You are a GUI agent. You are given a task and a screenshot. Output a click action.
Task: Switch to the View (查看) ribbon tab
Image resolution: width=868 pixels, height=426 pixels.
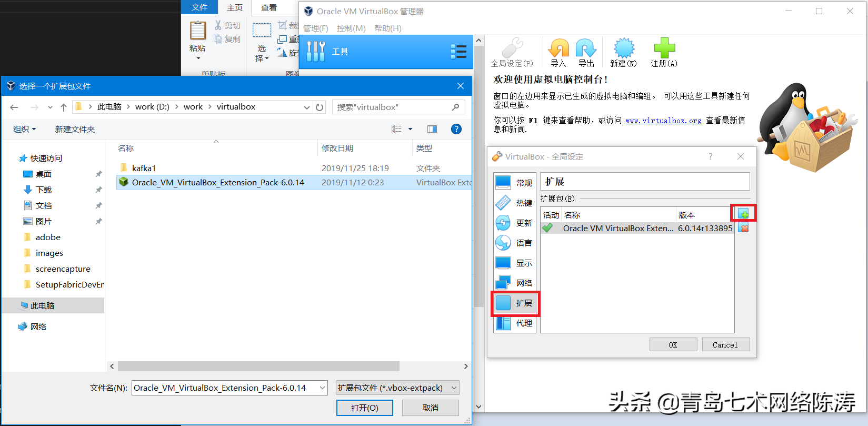tap(269, 7)
